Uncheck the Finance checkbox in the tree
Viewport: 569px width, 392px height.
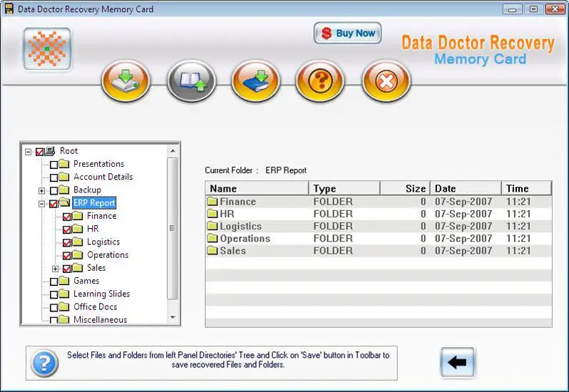coord(67,217)
